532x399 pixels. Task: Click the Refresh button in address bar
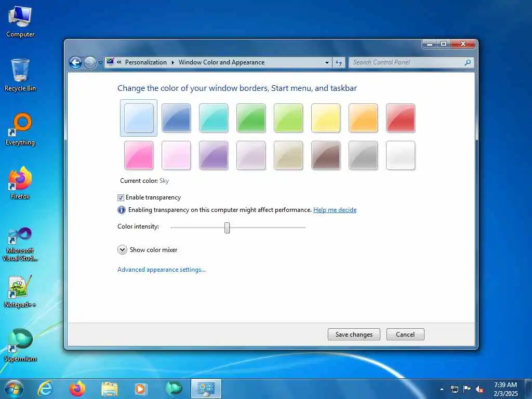click(339, 62)
